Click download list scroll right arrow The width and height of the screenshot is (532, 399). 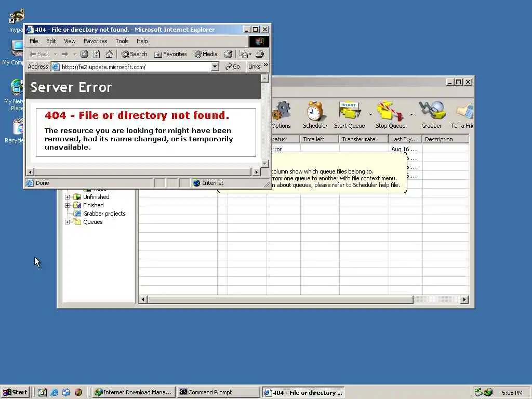tap(464, 300)
